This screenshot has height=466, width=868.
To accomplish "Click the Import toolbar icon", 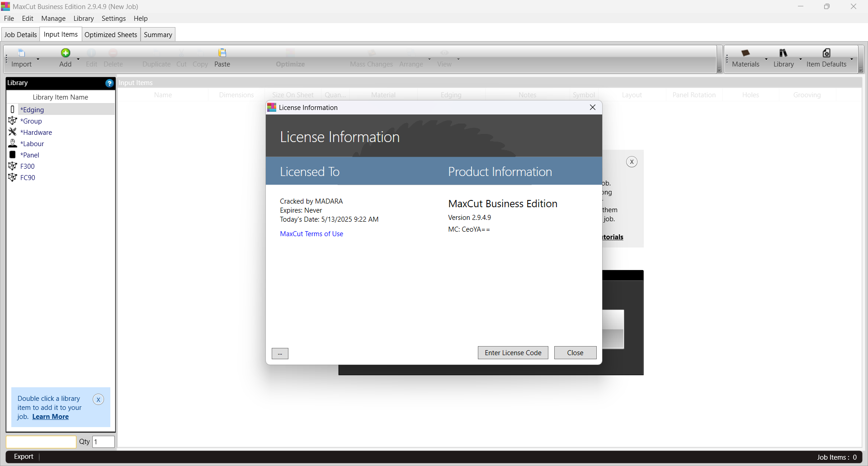I will tap(21, 53).
